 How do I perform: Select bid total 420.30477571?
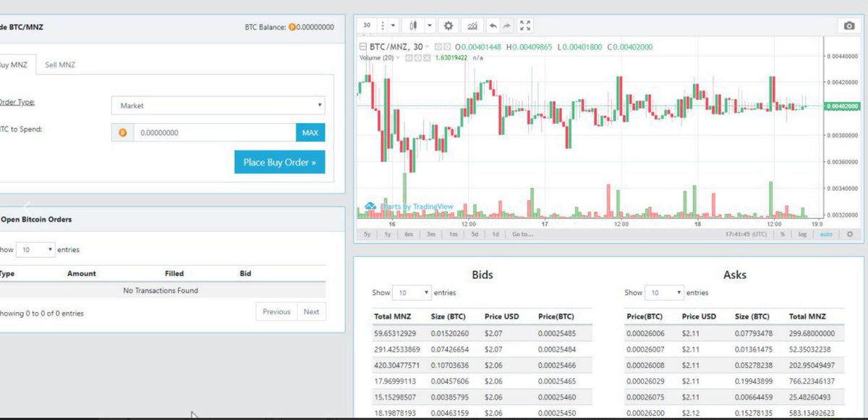point(396,365)
